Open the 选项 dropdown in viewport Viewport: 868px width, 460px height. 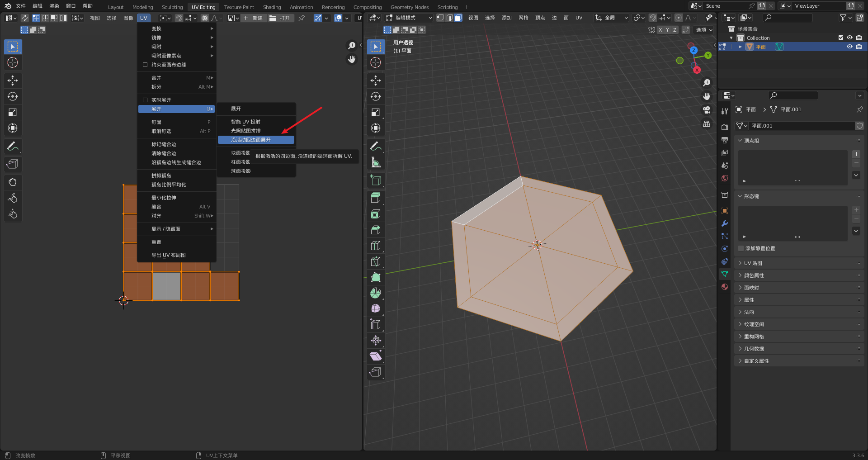704,30
